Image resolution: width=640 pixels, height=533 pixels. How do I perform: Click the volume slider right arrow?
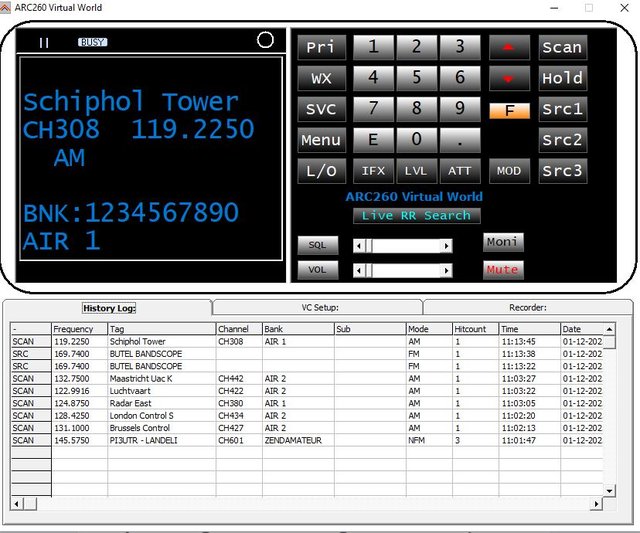point(446,271)
